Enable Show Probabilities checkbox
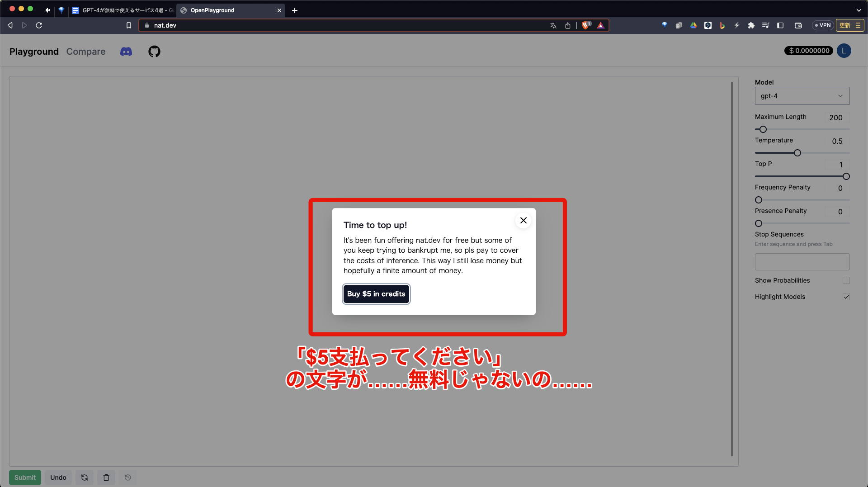Screen dimensions: 868x487 pyautogui.click(x=846, y=280)
